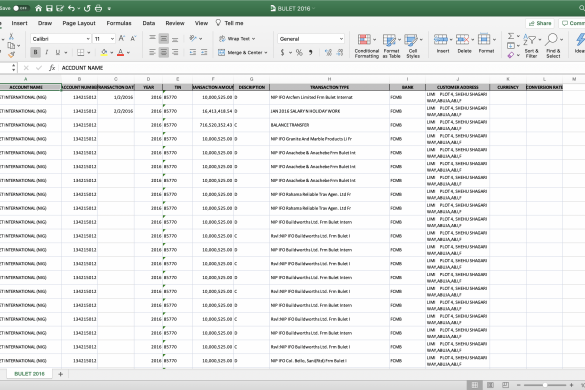Click the percent style icon

pos(299,53)
